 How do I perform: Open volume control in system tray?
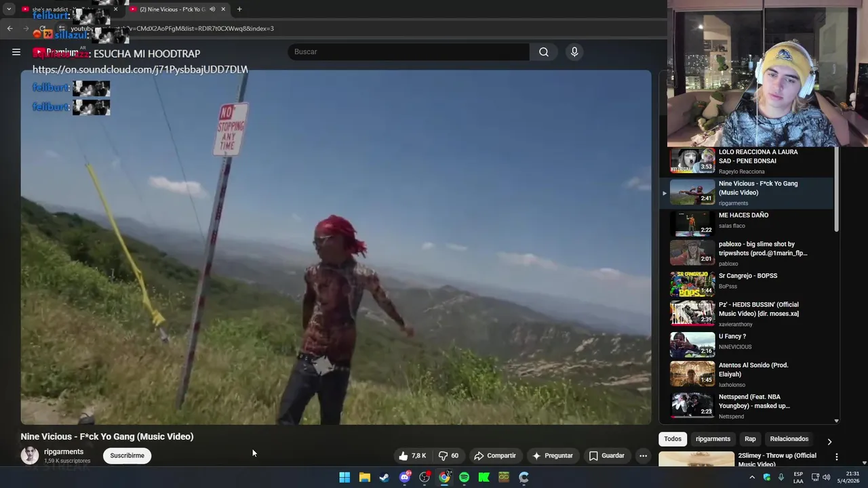pyautogui.click(x=827, y=477)
